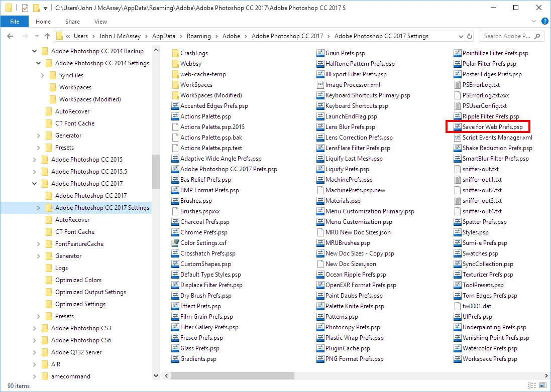Open the Home ribbon tab
This screenshot has height=392, width=551.
coord(43,22)
